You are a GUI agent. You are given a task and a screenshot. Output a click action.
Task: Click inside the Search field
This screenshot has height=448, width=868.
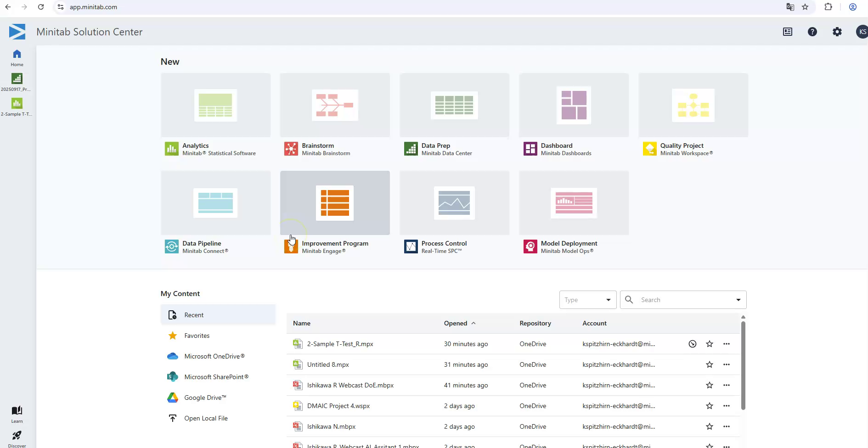[x=675, y=299]
